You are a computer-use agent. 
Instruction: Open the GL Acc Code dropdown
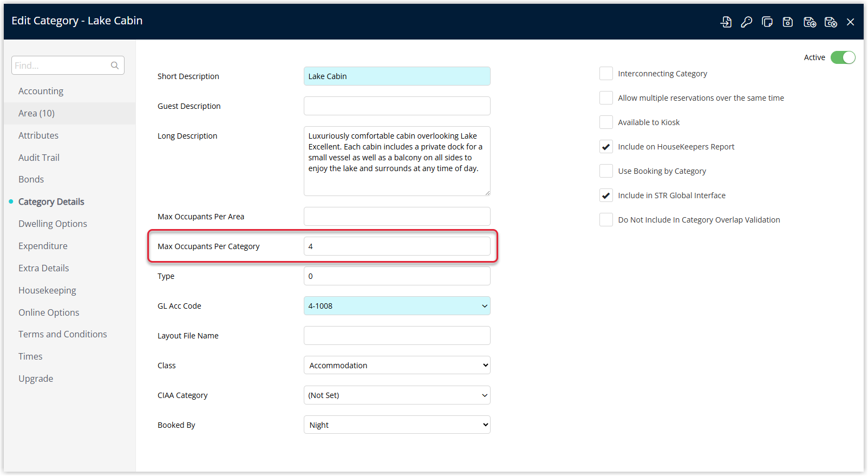click(397, 306)
